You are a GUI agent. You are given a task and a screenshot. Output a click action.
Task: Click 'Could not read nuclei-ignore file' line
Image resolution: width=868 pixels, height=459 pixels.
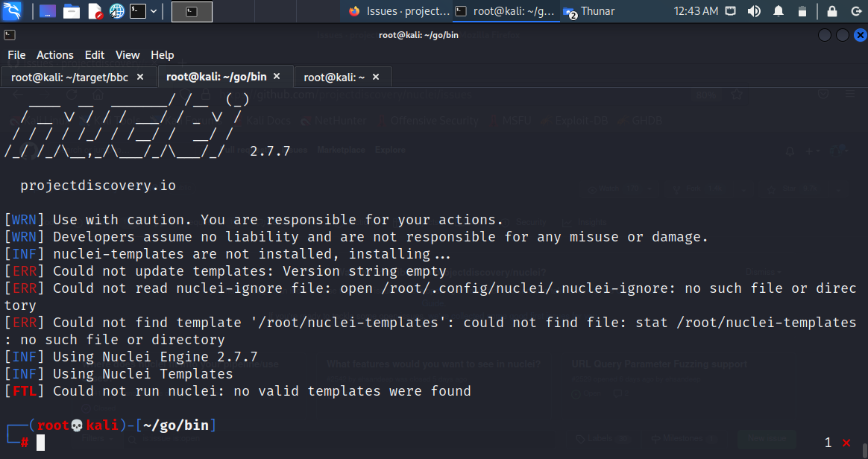click(430, 297)
